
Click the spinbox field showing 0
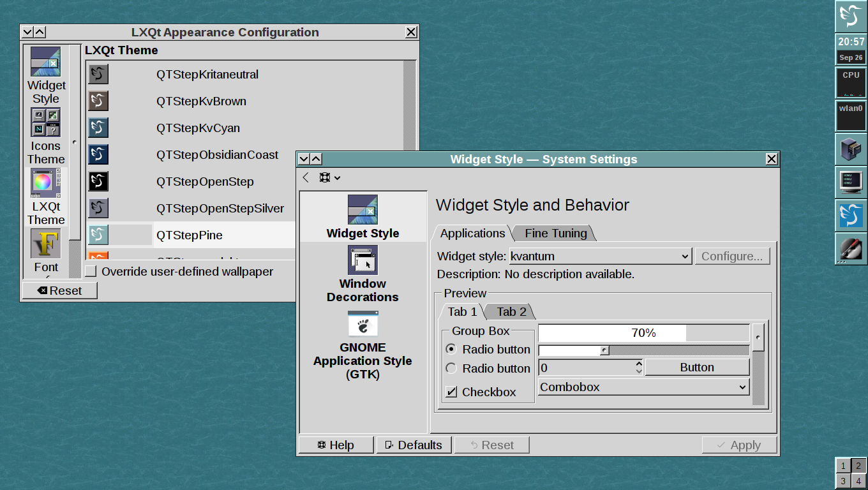click(x=587, y=367)
